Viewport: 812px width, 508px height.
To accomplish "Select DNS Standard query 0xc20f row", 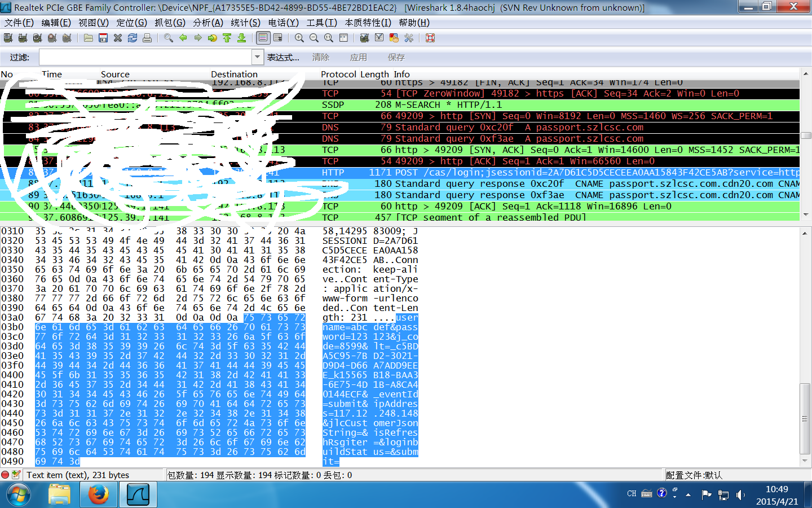I will [400, 128].
